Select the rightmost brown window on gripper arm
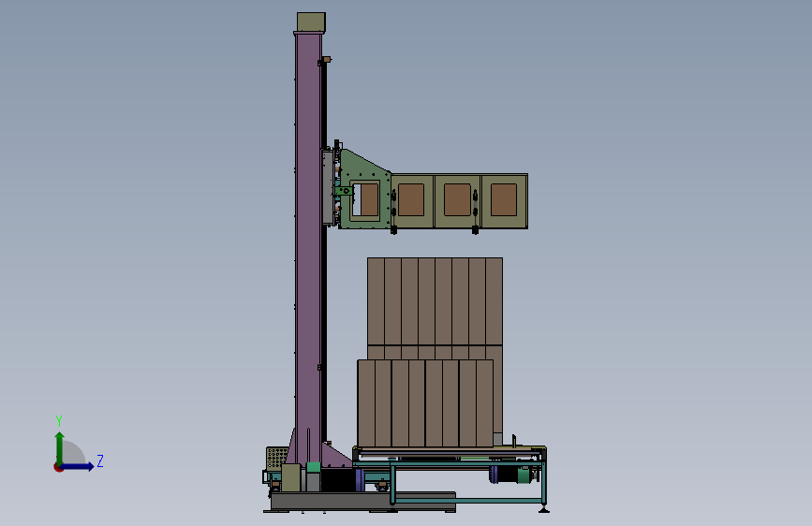This screenshot has width=812, height=526. (504, 199)
